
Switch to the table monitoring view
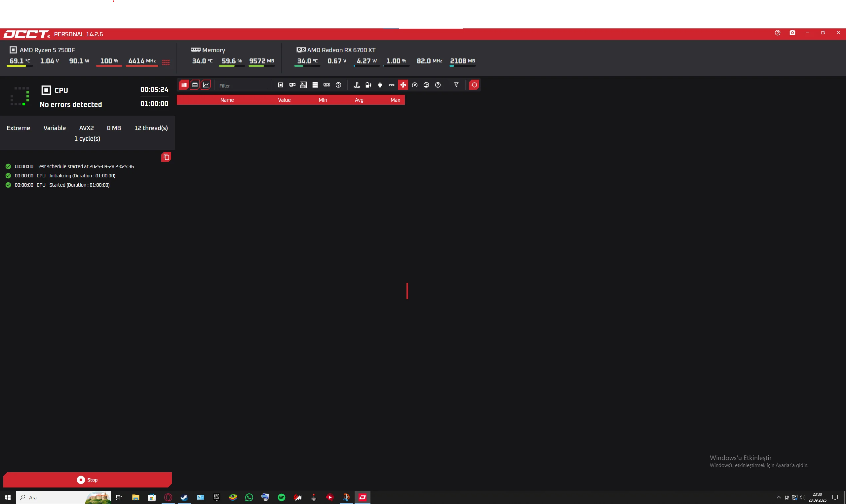pyautogui.click(x=195, y=85)
